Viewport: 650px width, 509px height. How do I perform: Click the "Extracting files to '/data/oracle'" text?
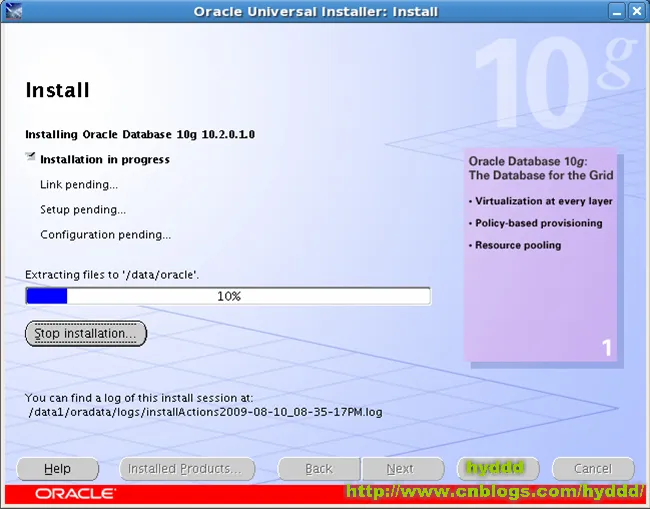(x=112, y=275)
